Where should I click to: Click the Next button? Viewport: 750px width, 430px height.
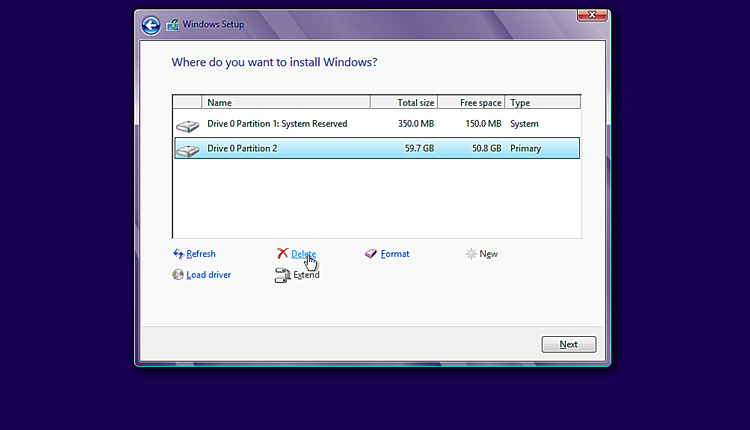coord(569,344)
